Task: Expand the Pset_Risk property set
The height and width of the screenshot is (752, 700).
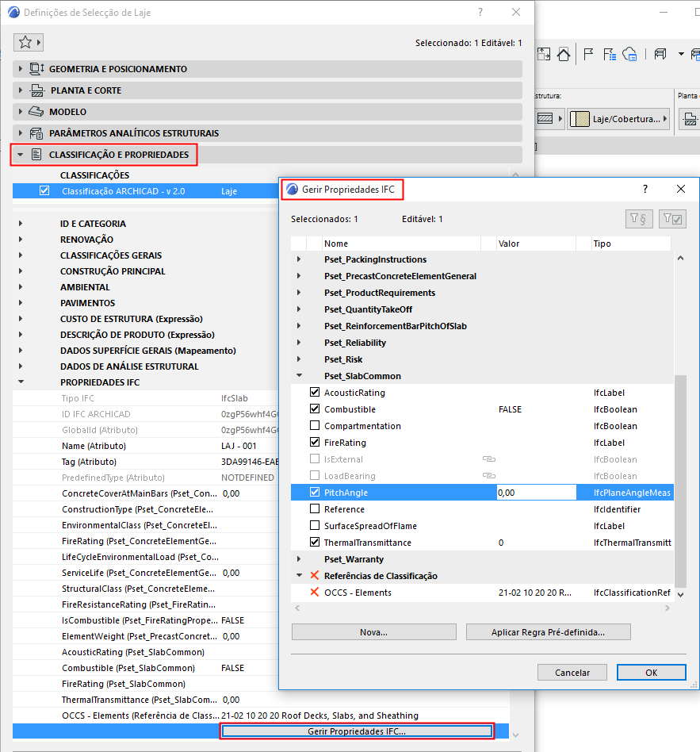Action: point(300,359)
